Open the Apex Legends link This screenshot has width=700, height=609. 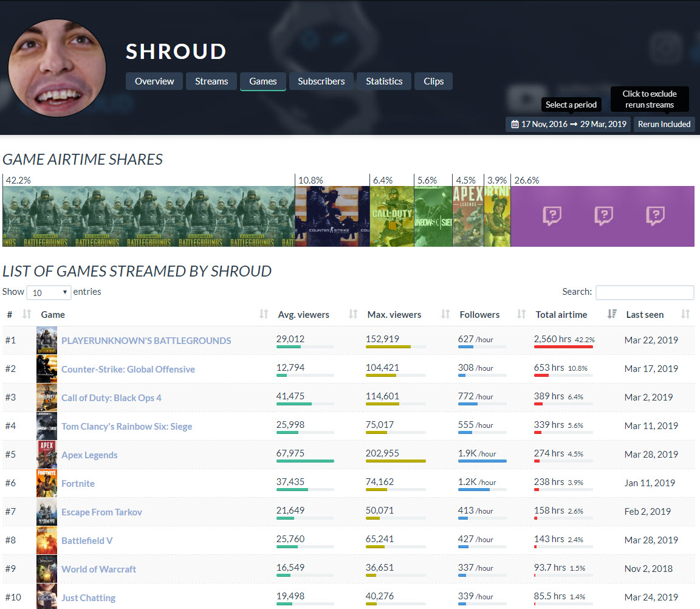point(89,455)
